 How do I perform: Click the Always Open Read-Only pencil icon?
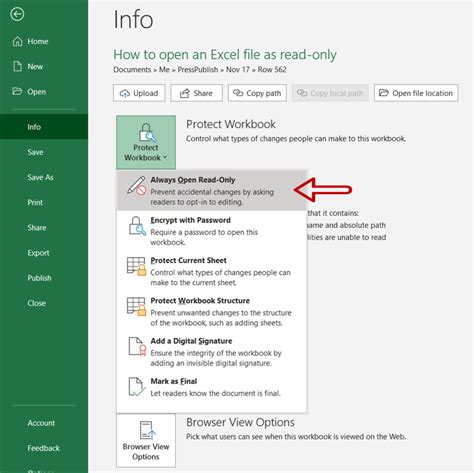click(137, 186)
